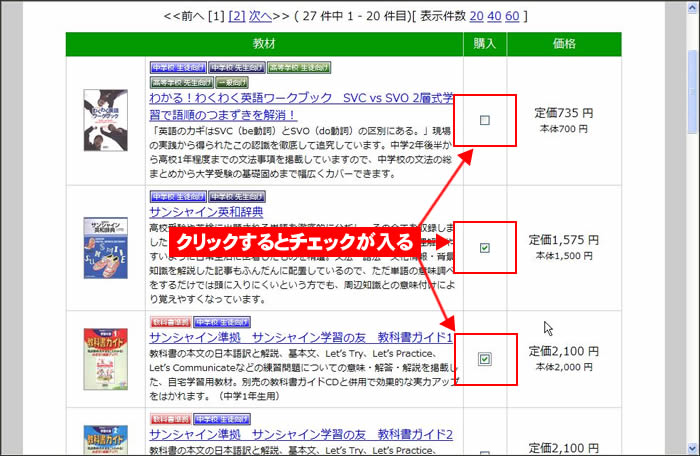700x456 pixels.
Task: Click 教科書準拠 badge on 教科書ガイド1
Action: pos(171,322)
